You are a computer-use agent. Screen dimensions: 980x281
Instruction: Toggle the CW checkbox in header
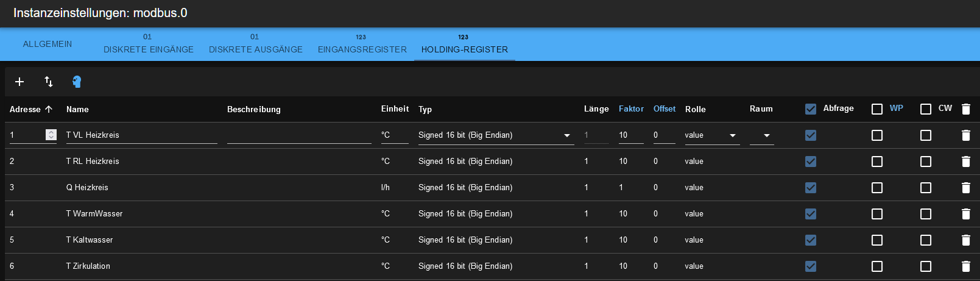click(926, 109)
